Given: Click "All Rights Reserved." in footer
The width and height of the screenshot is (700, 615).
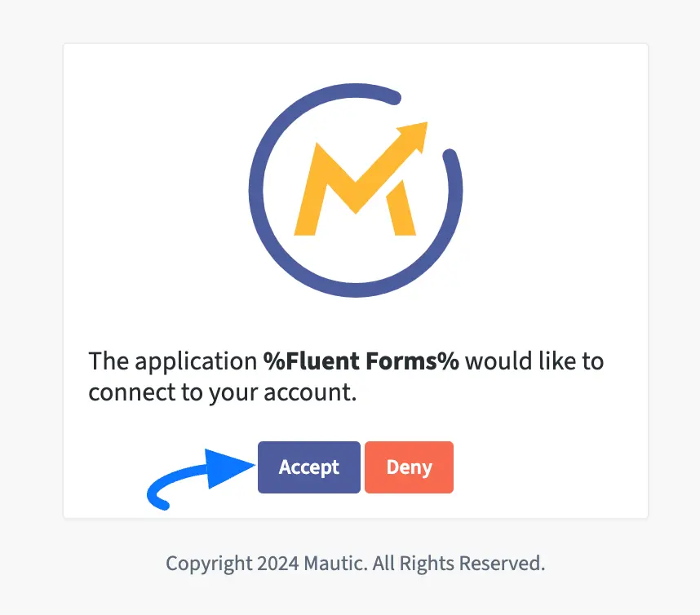Looking at the screenshot, I should (x=460, y=563).
